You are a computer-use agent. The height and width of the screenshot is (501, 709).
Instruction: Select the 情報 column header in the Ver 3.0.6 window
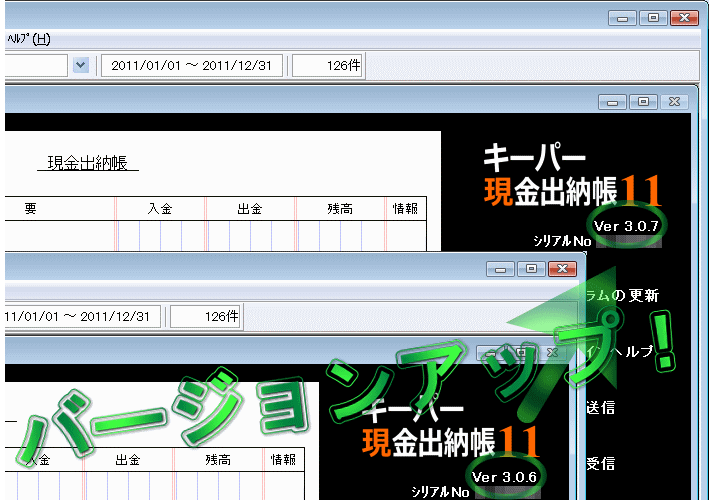tap(284, 460)
